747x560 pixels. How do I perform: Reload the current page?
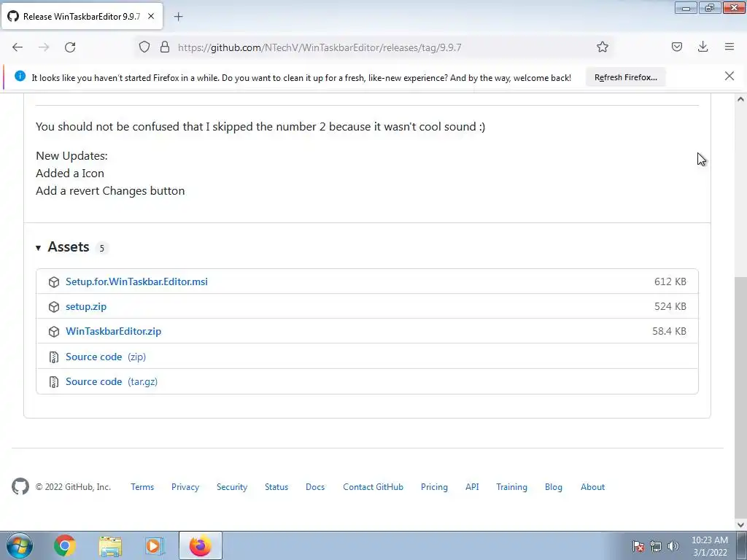[x=70, y=47]
